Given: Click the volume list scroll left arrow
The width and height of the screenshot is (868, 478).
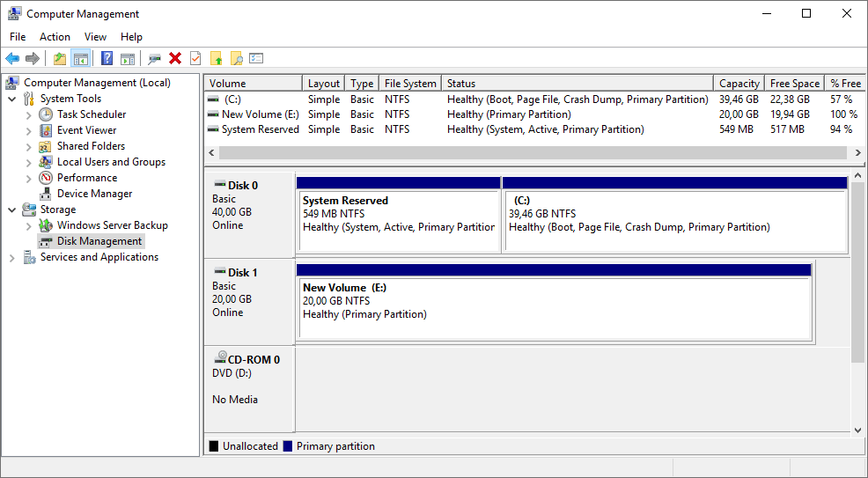Looking at the screenshot, I should tap(211, 152).
